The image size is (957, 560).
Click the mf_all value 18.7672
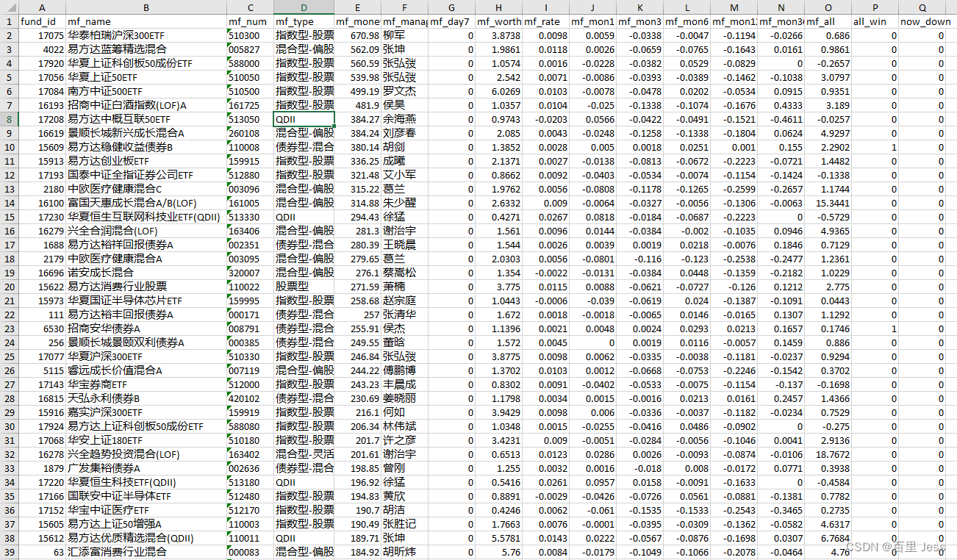click(x=828, y=454)
